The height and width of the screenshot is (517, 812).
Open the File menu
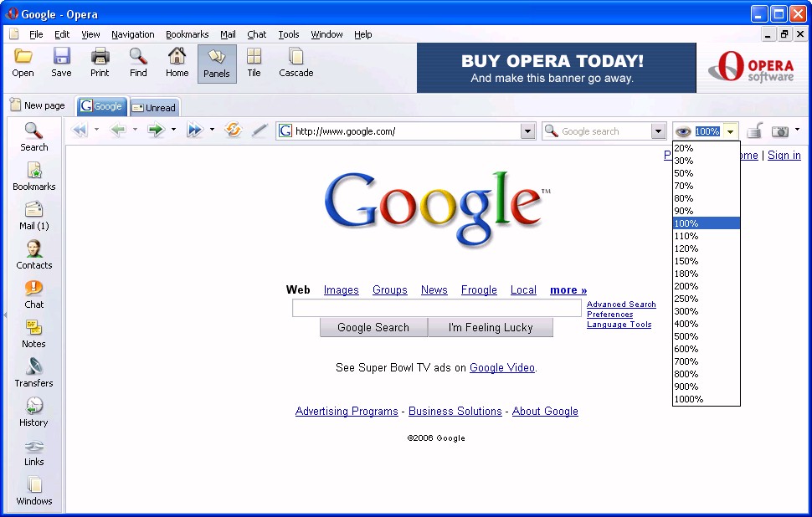36,34
